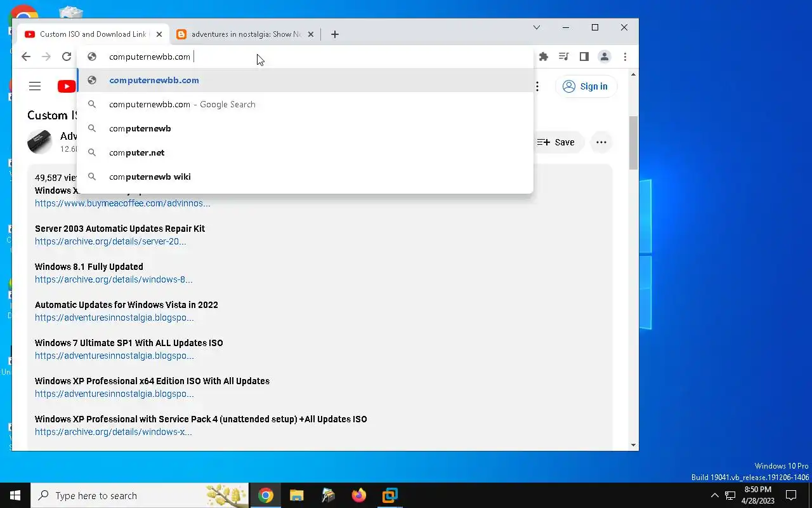812x508 pixels.
Task: Switch to Custom ISO and Download Link tab
Action: (x=93, y=34)
